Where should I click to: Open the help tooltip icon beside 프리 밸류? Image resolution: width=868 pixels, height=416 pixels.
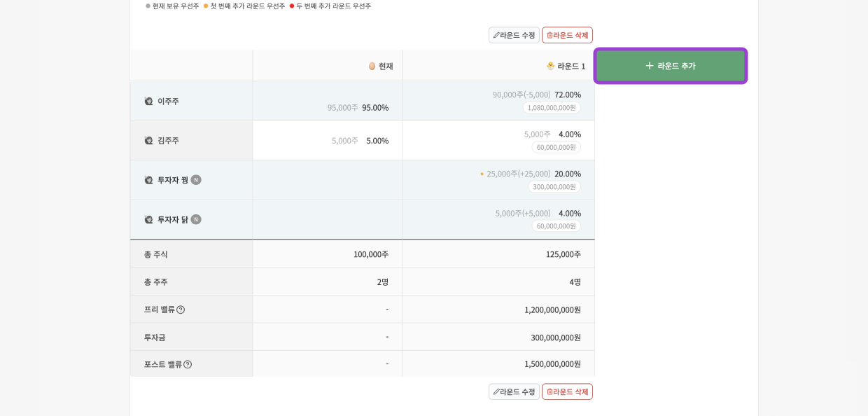(x=180, y=309)
